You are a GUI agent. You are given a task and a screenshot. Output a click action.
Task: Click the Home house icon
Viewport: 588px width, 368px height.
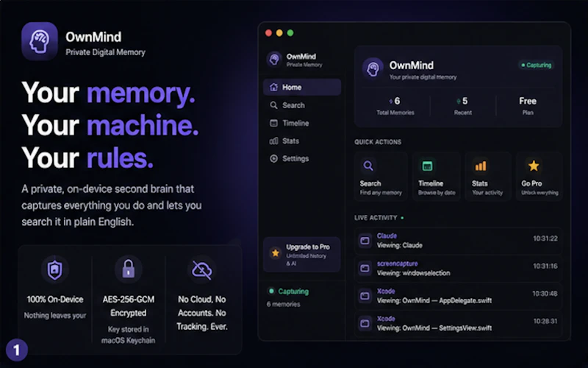[x=273, y=87]
